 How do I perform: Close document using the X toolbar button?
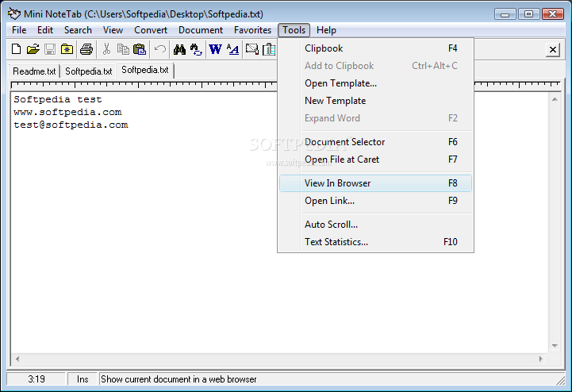point(553,49)
